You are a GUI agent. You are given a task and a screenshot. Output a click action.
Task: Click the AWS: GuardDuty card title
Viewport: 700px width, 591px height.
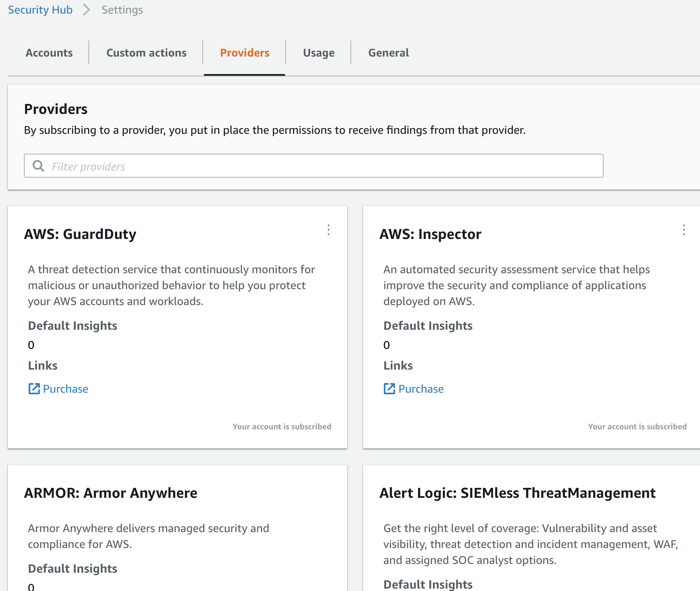pyautogui.click(x=80, y=234)
